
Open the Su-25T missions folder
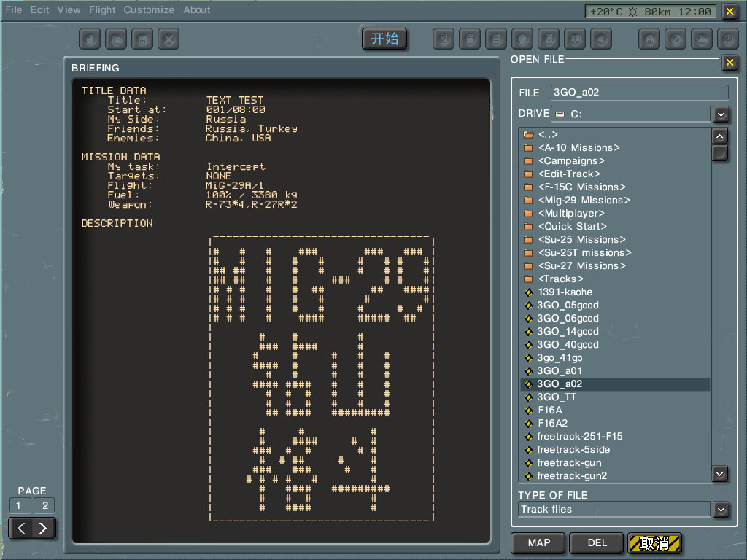584,252
